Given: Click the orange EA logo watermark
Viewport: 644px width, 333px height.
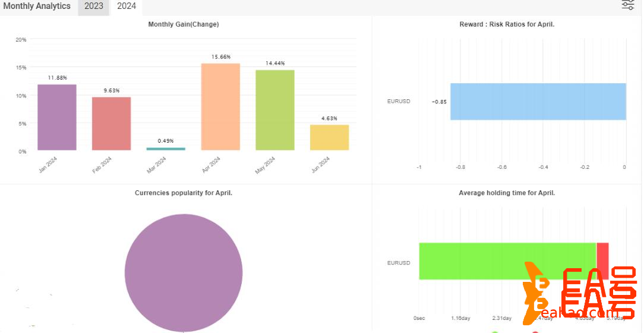Looking at the screenshot, I should (578, 292).
